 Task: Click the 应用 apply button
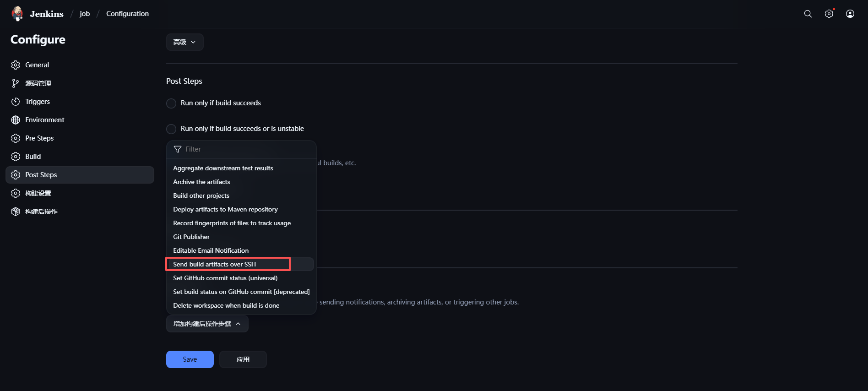(x=243, y=359)
